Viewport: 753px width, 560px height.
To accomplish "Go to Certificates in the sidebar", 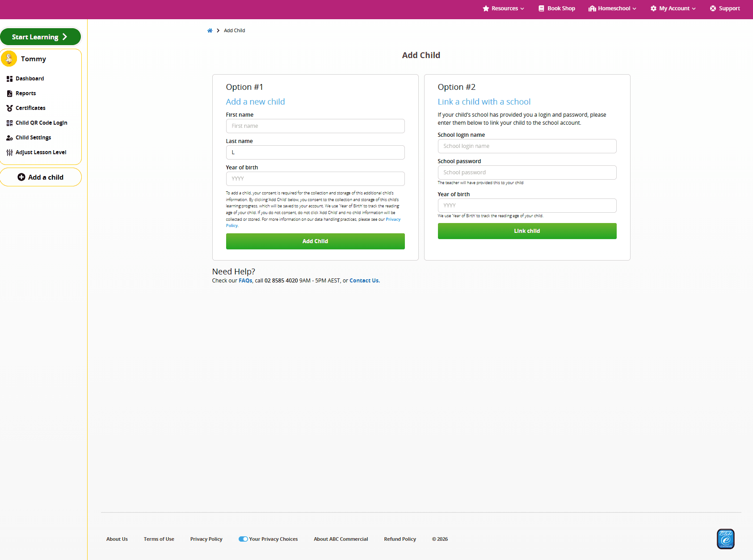I will tap(30, 108).
